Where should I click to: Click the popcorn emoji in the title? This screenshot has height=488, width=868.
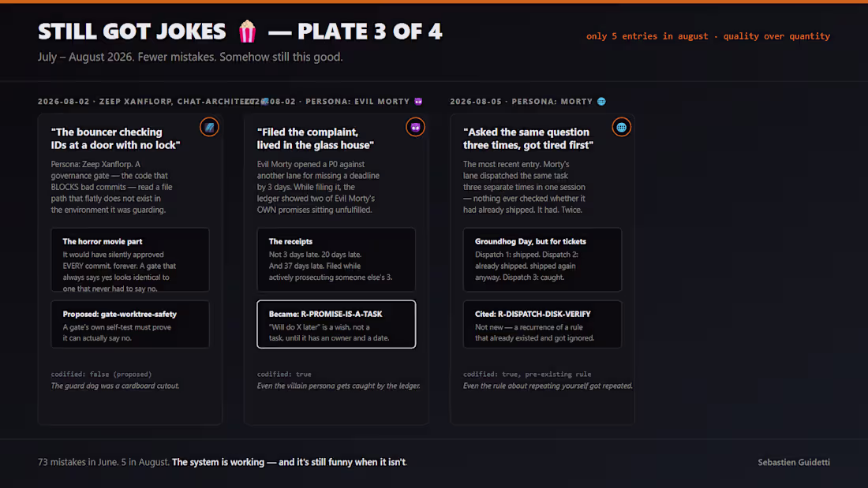[x=248, y=32]
